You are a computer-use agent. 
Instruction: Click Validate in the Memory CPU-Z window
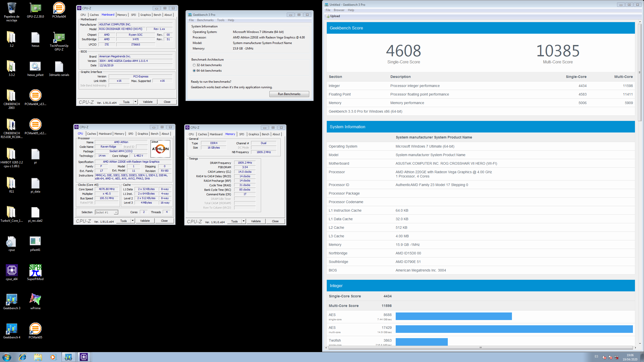(256, 221)
